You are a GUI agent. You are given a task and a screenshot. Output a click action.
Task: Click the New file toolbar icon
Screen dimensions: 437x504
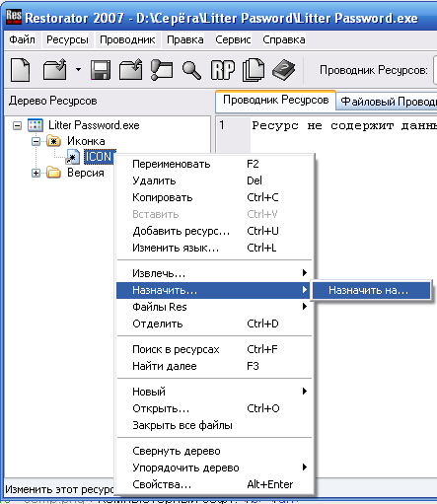(x=21, y=69)
